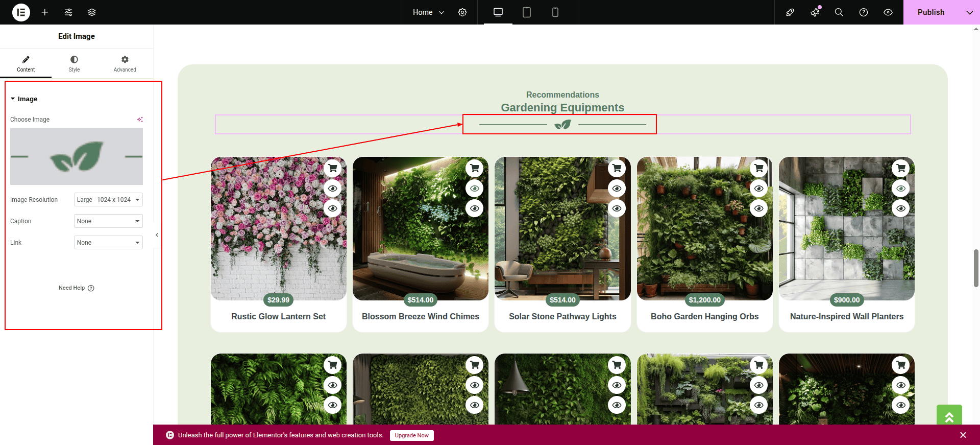Switch to Tablet responsive view

[527, 12]
